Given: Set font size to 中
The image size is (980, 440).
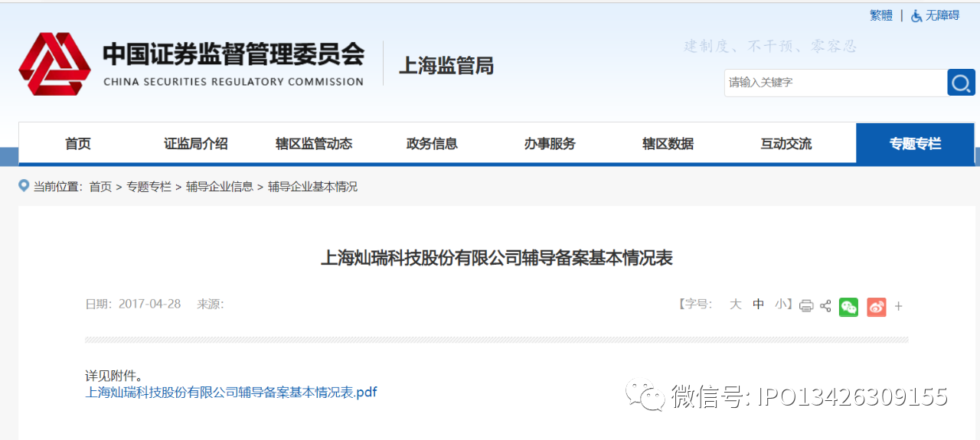Looking at the screenshot, I should pos(759,304).
